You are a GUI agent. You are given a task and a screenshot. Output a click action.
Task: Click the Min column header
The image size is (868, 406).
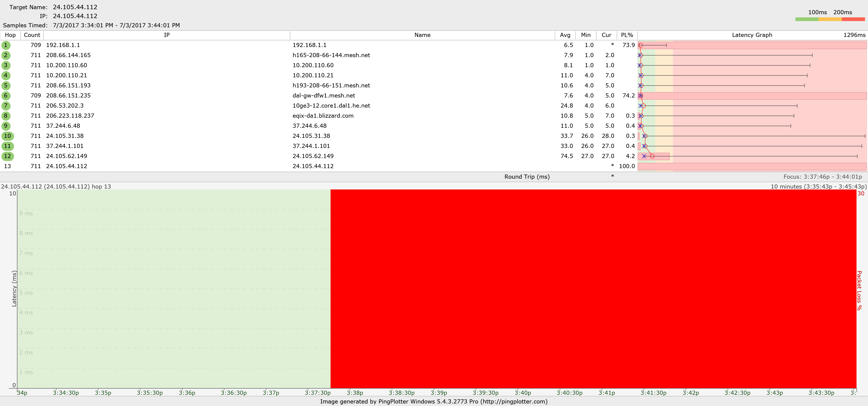click(586, 35)
